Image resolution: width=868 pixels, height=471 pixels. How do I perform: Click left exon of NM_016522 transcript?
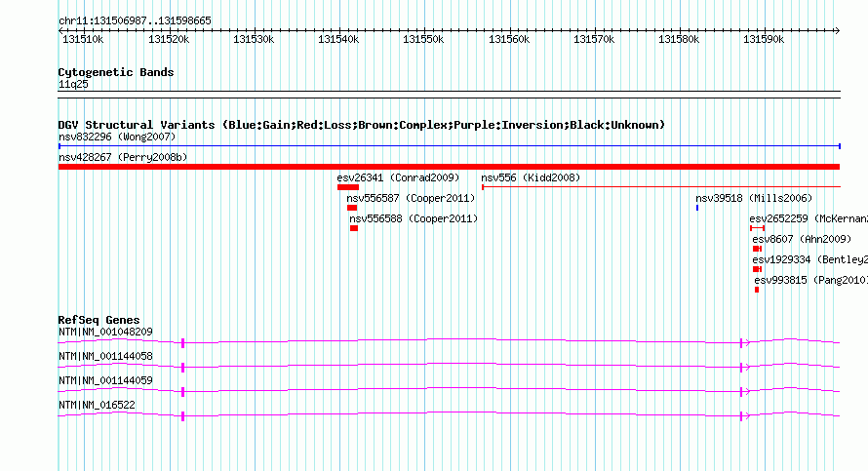click(x=182, y=416)
